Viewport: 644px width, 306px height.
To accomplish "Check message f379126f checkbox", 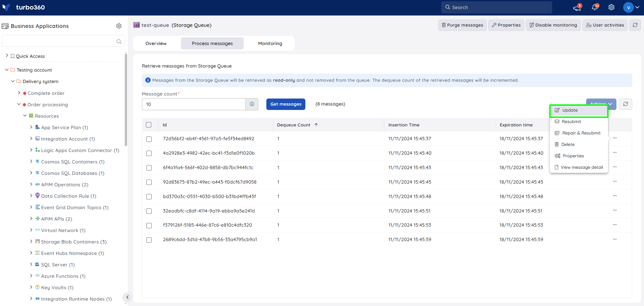I will pyautogui.click(x=149, y=226).
